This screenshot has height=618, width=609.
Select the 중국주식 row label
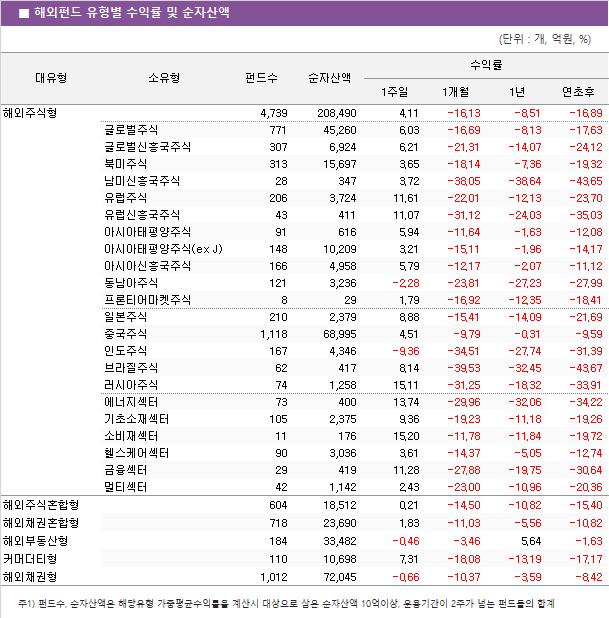[125, 334]
